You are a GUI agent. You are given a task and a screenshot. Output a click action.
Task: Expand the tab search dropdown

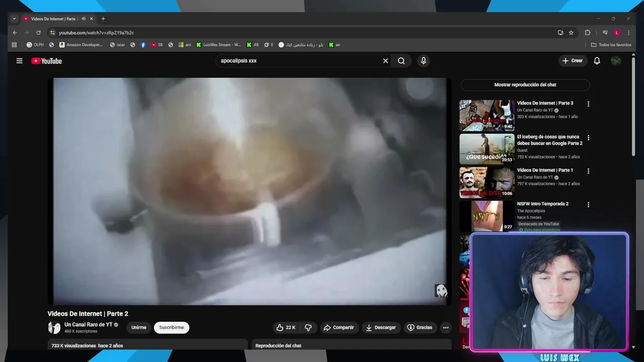(x=14, y=19)
